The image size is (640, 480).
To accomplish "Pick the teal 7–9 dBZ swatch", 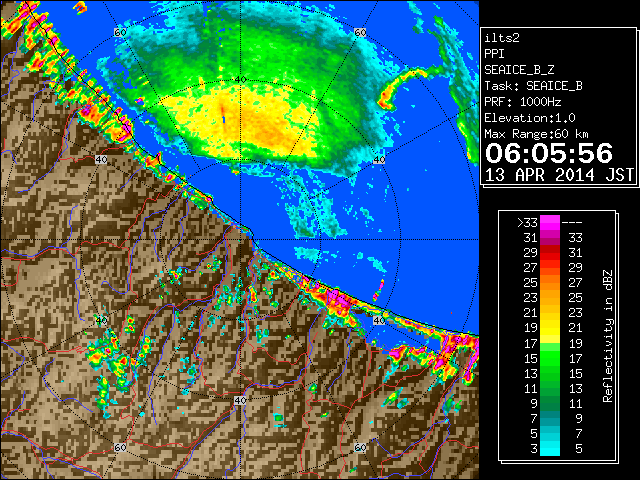I will [550, 418].
